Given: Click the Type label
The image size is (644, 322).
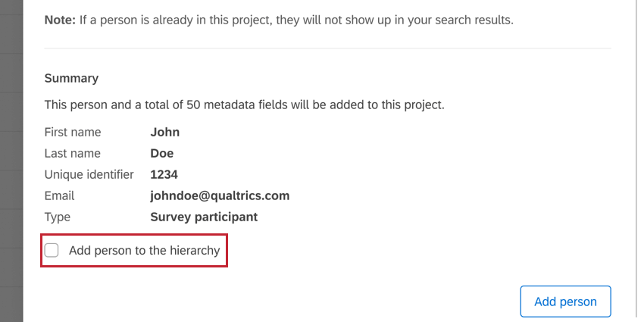Looking at the screenshot, I should [x=58, y=217].
